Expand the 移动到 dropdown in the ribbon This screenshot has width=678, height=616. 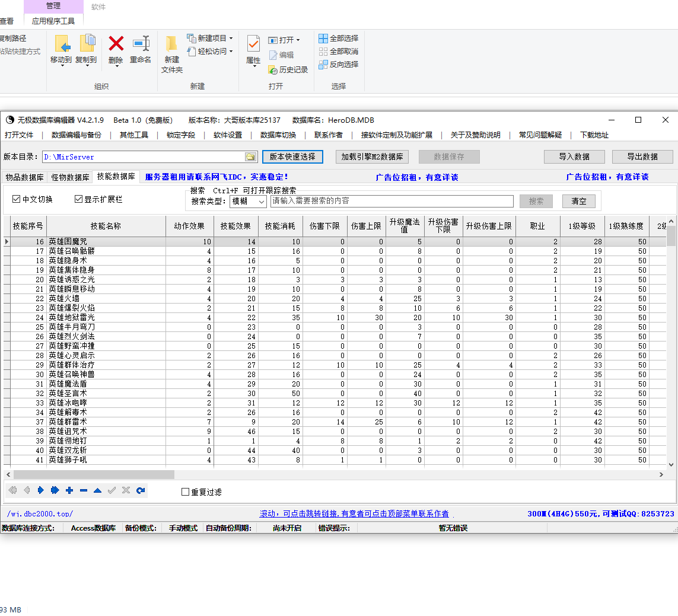pos(61,66)
